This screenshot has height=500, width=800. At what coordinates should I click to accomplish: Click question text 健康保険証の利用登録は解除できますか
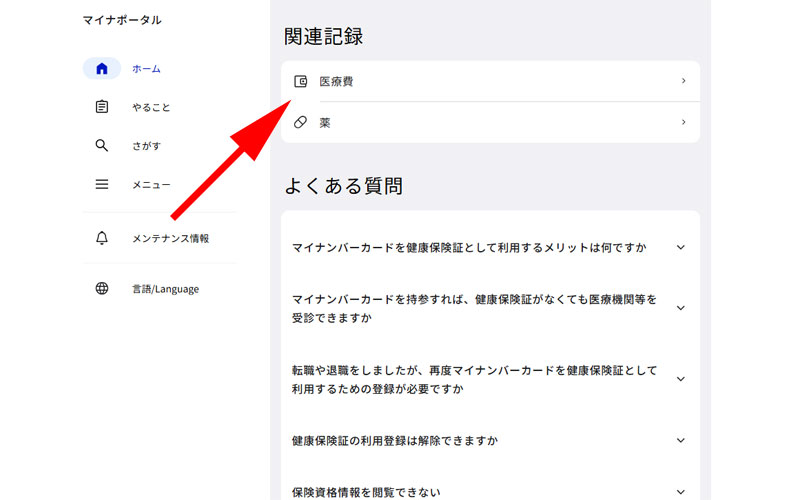pos(394,440)
